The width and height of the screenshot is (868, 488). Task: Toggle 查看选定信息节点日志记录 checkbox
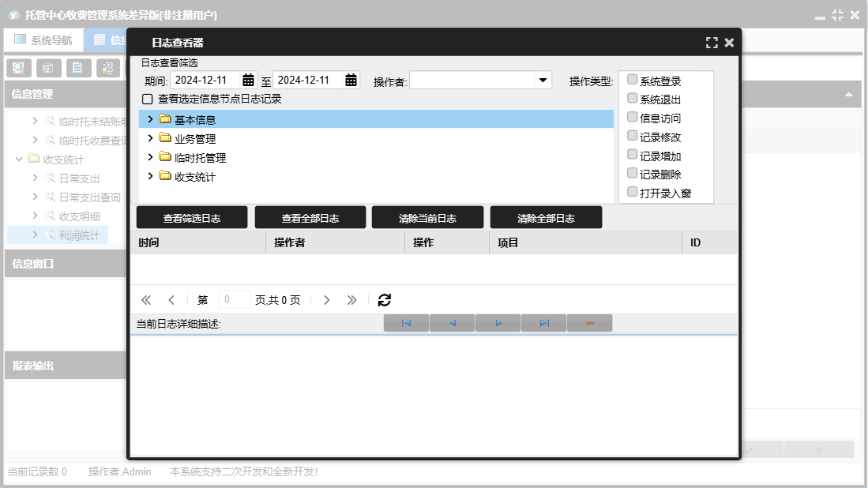147,99
